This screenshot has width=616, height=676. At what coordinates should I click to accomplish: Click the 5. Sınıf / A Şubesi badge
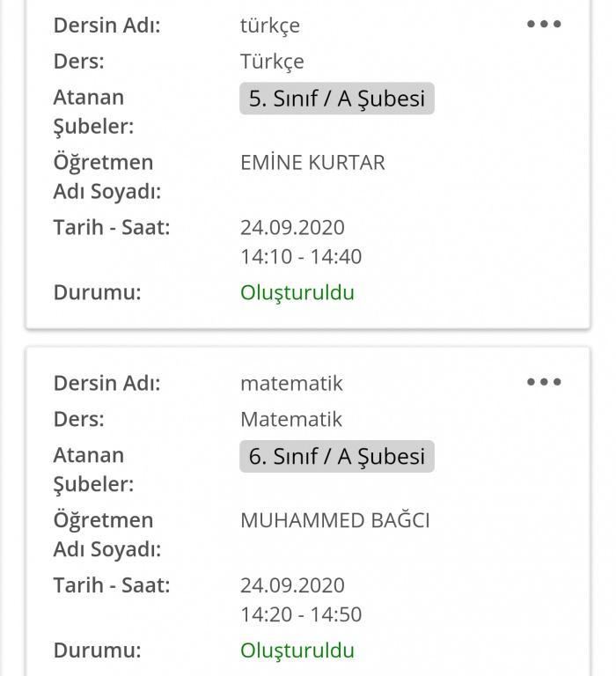click(337, 99)
